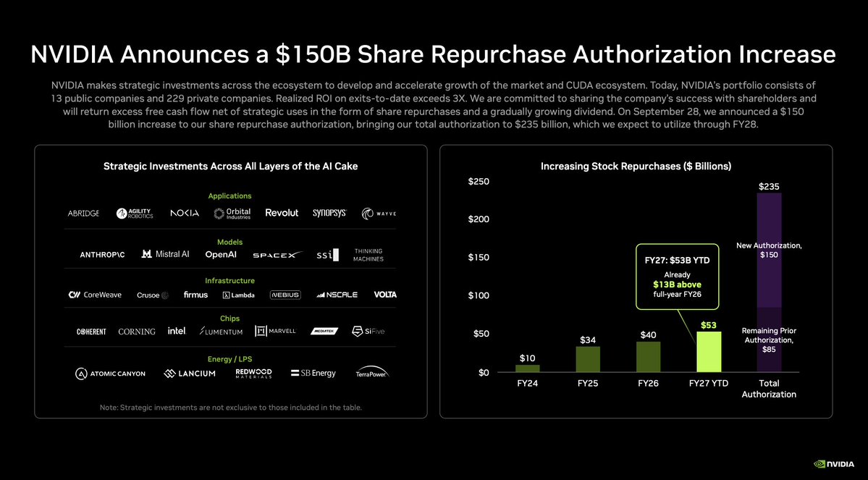Screen dimensions: 868x480
Task: Click the Intel logo
Action: [x=177, y=331]
